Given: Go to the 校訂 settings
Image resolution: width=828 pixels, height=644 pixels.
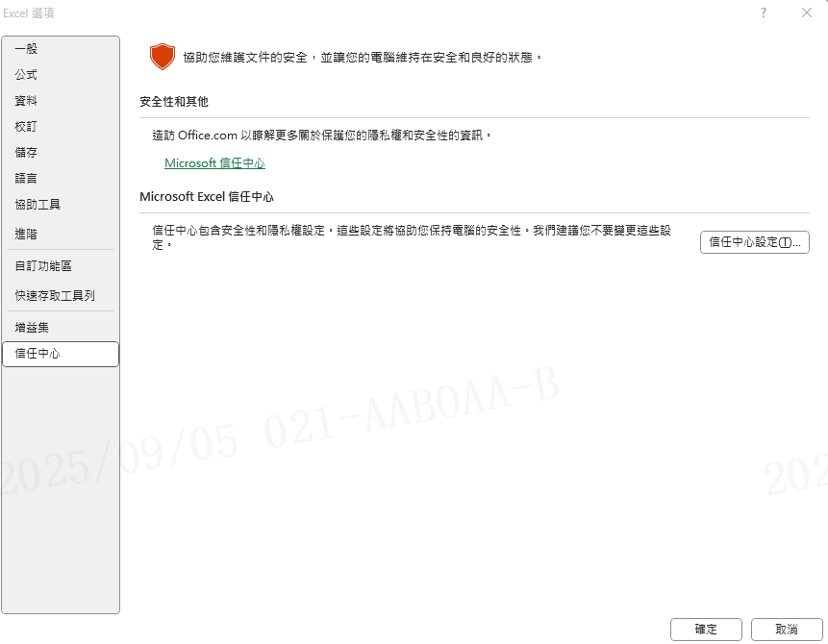Looking at the screenshot, I should coord(27,127).
